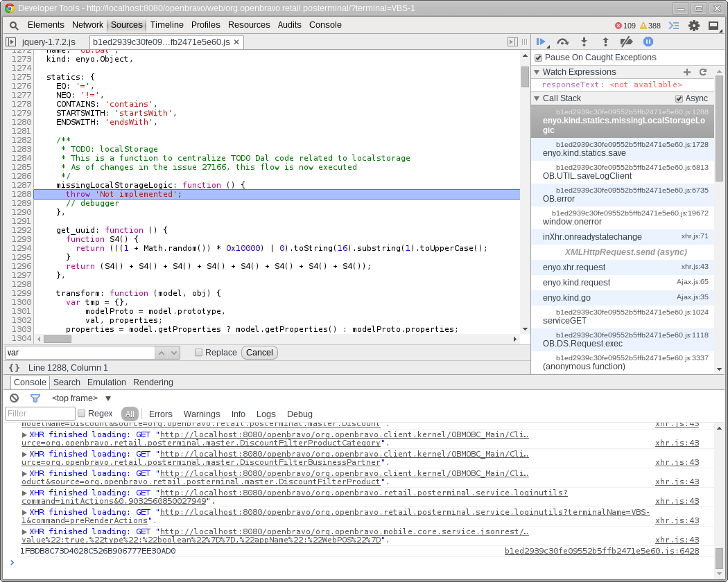This screenshot has width=728, height=582.
Task: Click the clear console icon
Action: 14,398
